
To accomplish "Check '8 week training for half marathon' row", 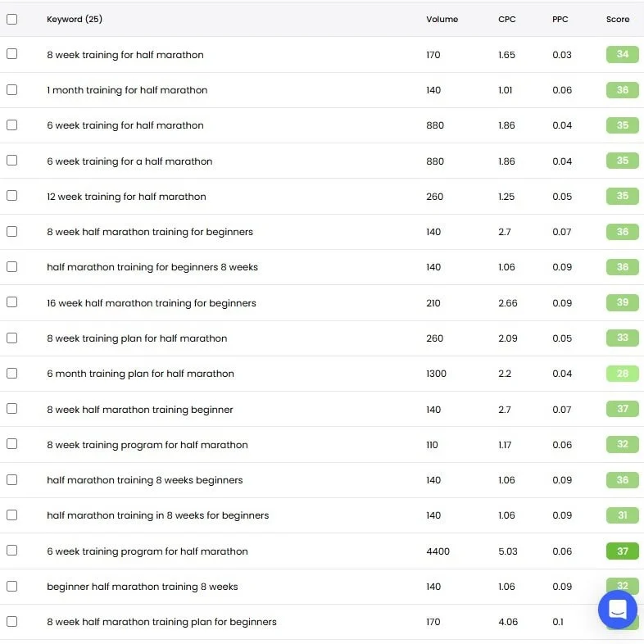I will pyautogui.click(x=11, y=54).
